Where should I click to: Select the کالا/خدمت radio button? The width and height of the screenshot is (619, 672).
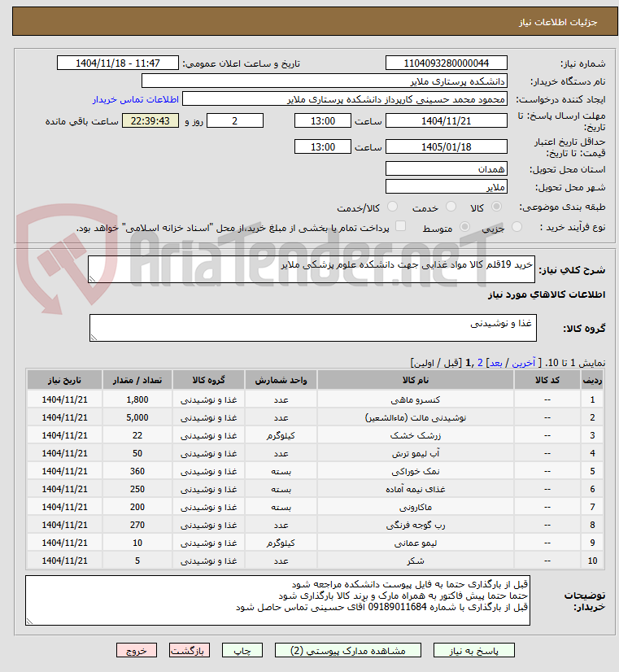coord(392,207)
